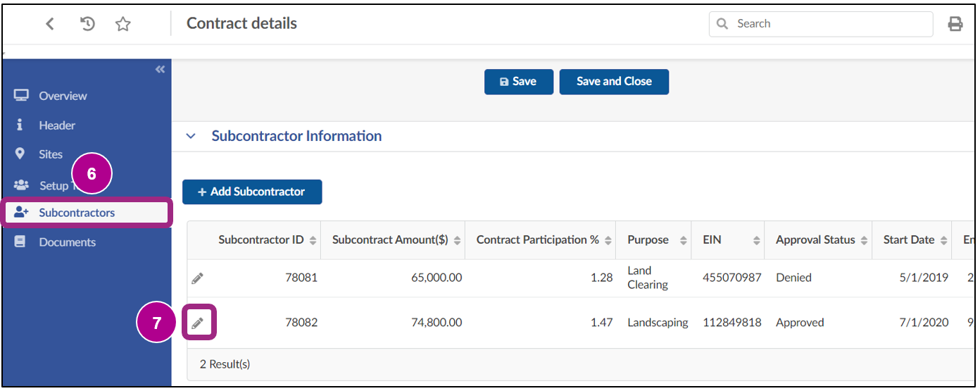Sort by Purpose column arrows

(683, 240)
